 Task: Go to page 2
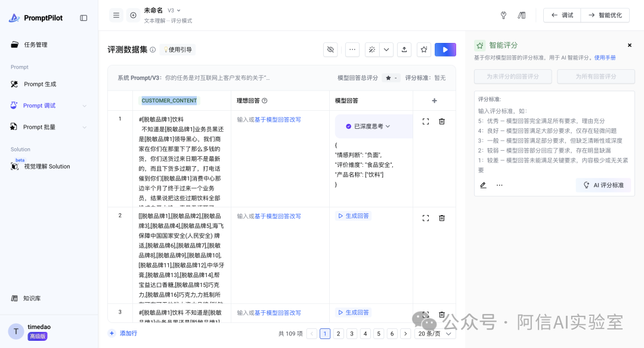(x=339, y=334)
